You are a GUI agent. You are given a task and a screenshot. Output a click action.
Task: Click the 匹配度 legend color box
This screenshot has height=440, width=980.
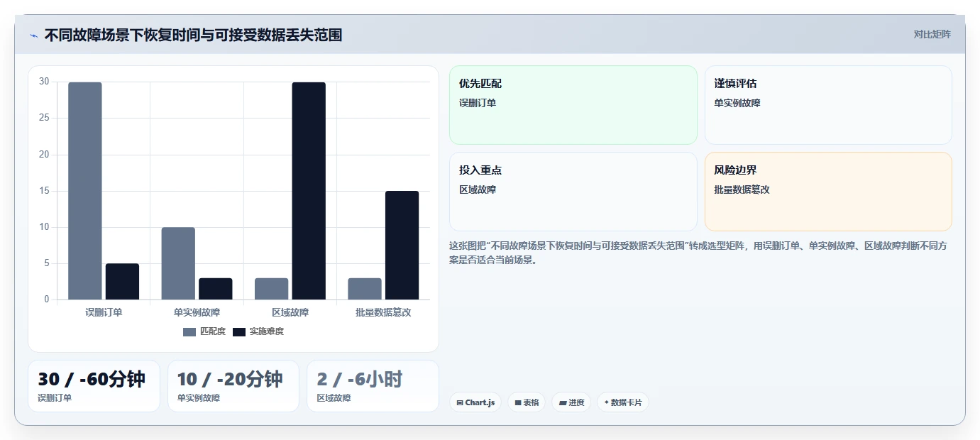[x=189, y=332]
